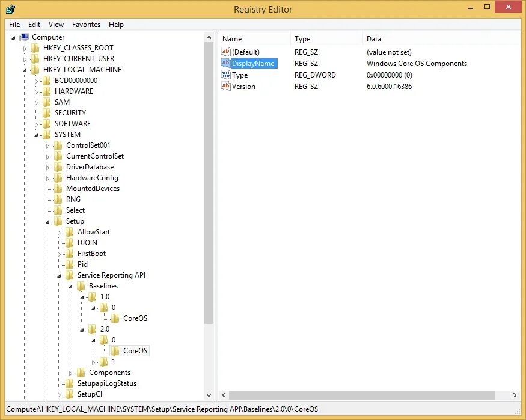
Task: Open the Edit menu
Action: click(x=34, y=25)
